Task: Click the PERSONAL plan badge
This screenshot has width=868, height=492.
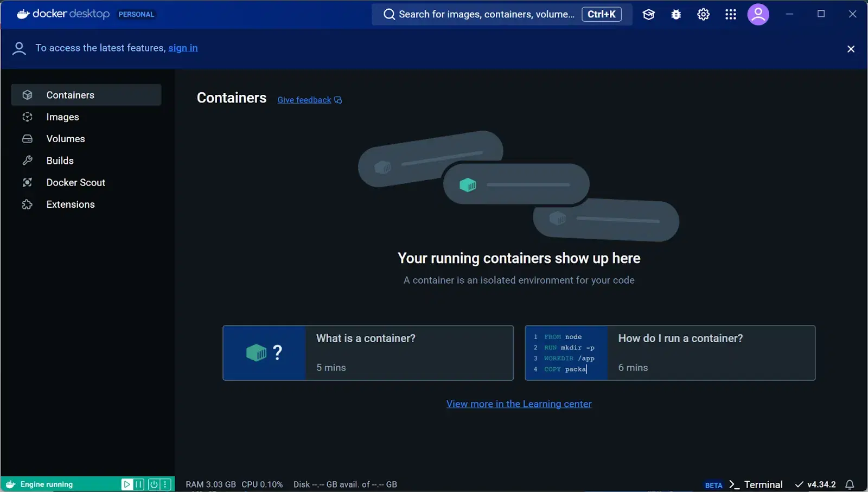Action: tap(136, 15)
